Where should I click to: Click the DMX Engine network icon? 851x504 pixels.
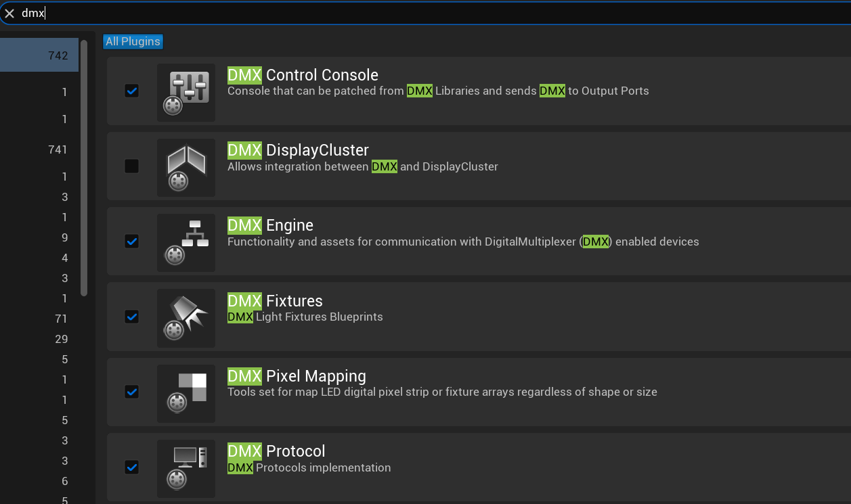(x=186, y=243)
